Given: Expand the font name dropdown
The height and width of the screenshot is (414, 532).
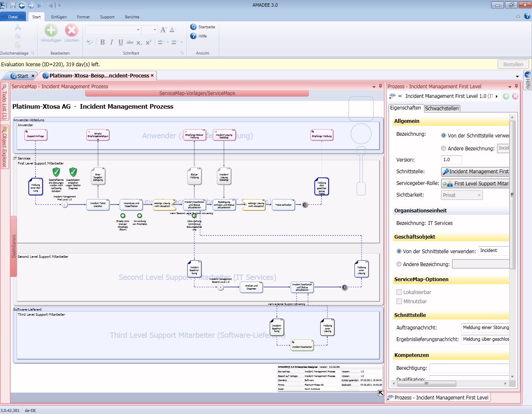Looking at the screenshot, I should coord(138,30).
